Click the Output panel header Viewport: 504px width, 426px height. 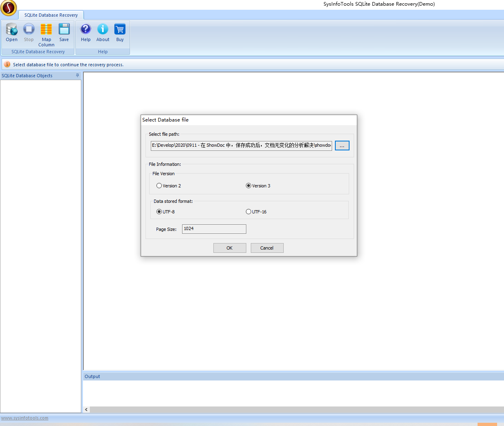point(293,376)
